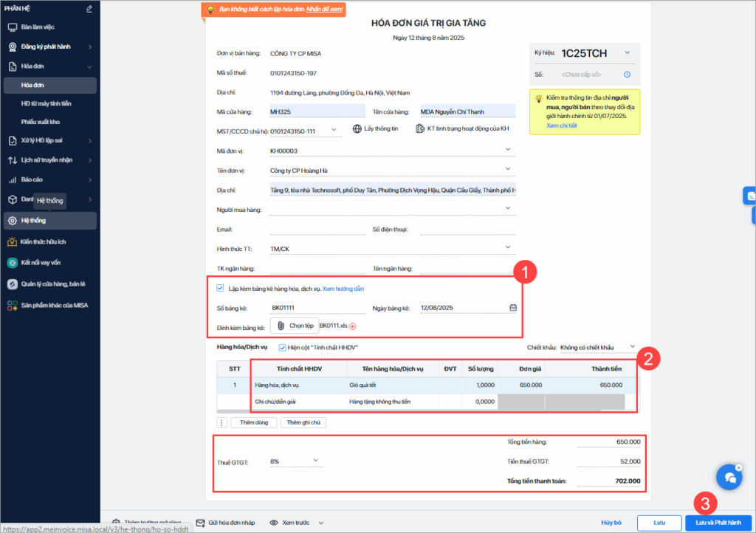
Task: Click KT tình trạng hoạt động của KH icon
Action: tap(420, 128)
